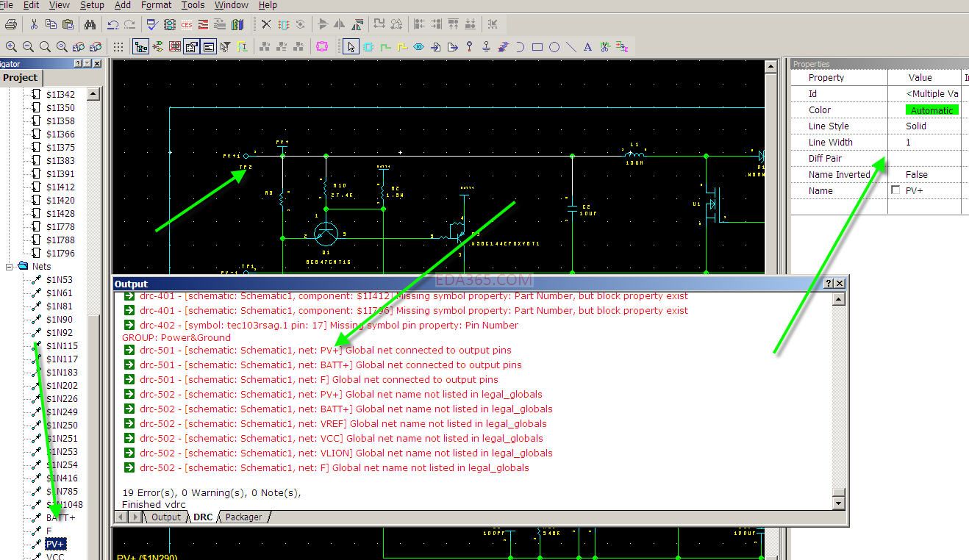Collapse the Nets folder in tree
Image resolution: width=969 pixels, height=560 pixels.
(x=10, y=267)
